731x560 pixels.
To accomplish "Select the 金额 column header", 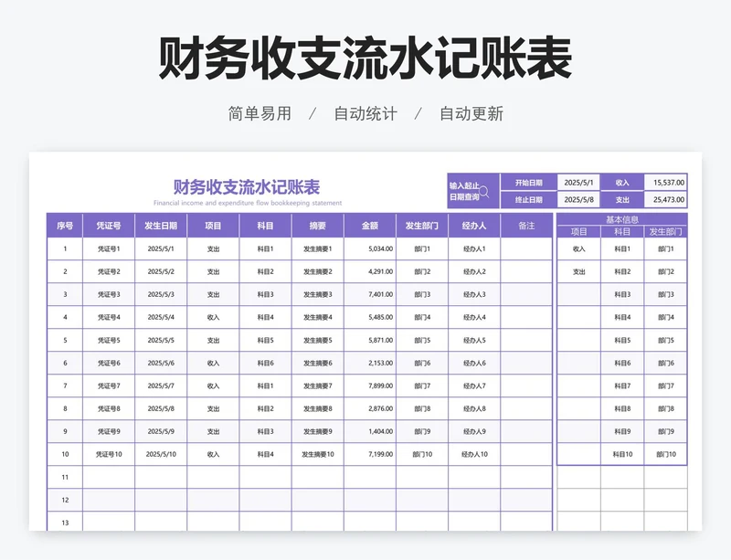I will point(370,226).
